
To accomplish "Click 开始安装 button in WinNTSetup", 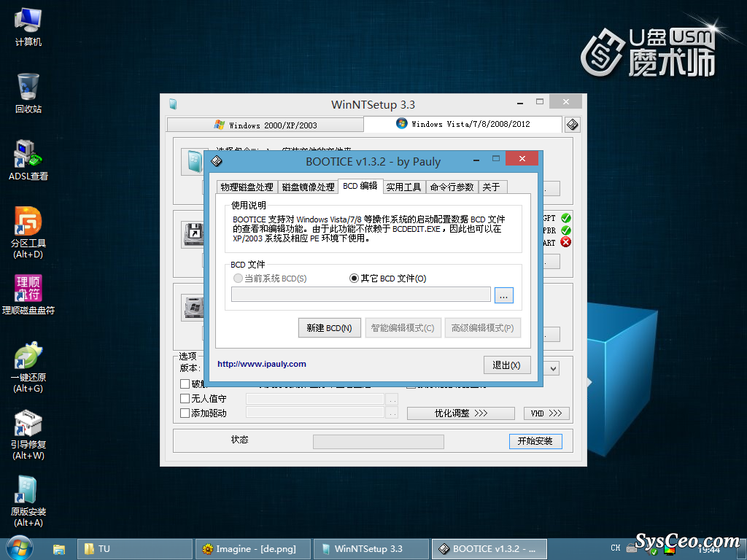I will point(535,441).
